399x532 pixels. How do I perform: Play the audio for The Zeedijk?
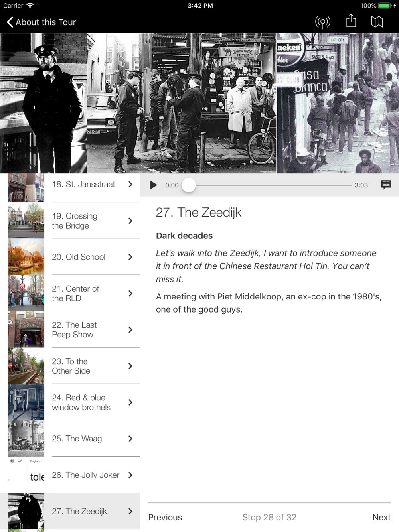pyautogui.click(x=153, y=185)
